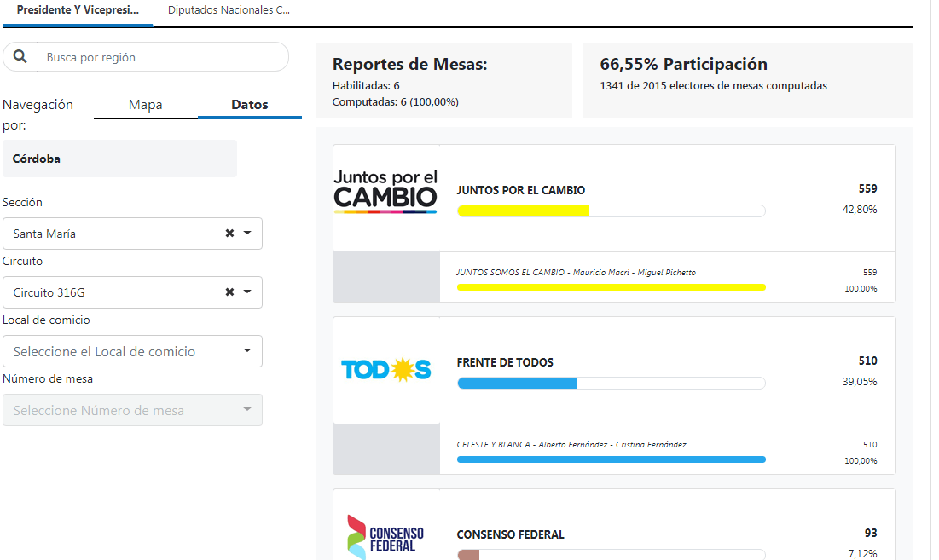Expand the Sección dropdown arrow
939x560 pixels.
(x=247, y=234)
